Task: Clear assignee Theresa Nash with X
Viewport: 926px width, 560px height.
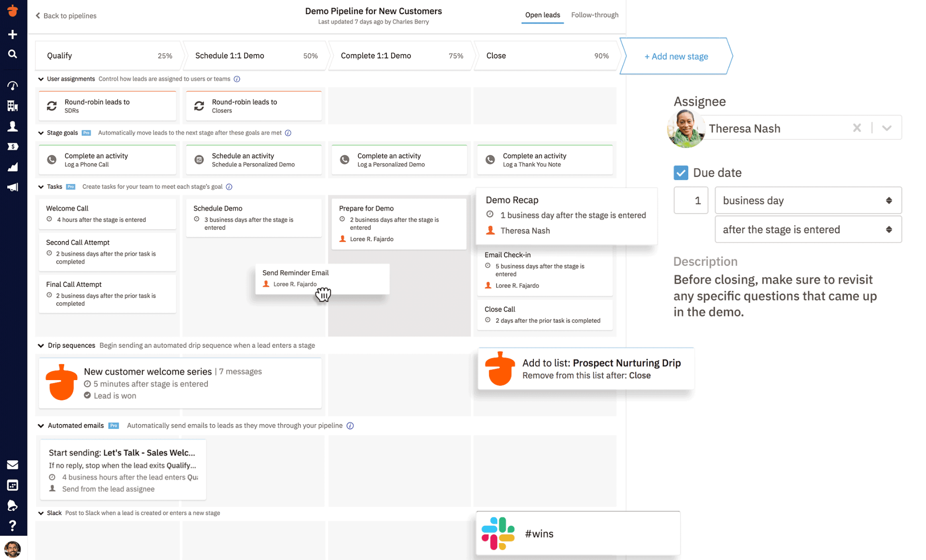Action: pyautogui.click(x=857, y=128)
